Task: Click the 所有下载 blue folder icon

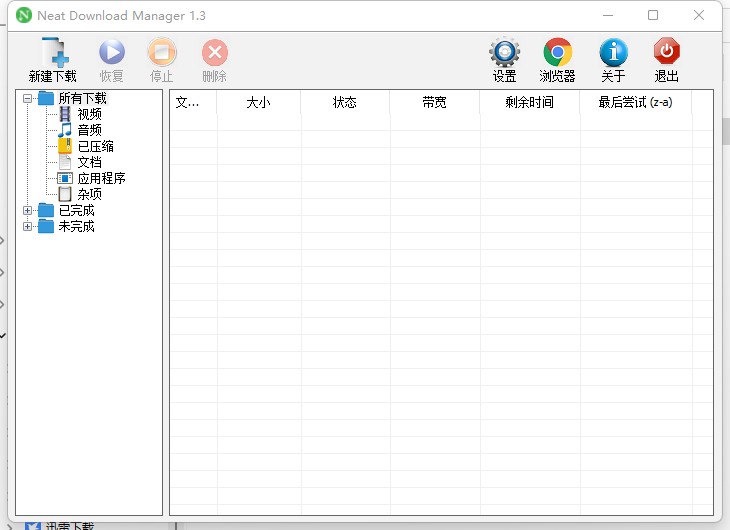Action: coord(46,98)
